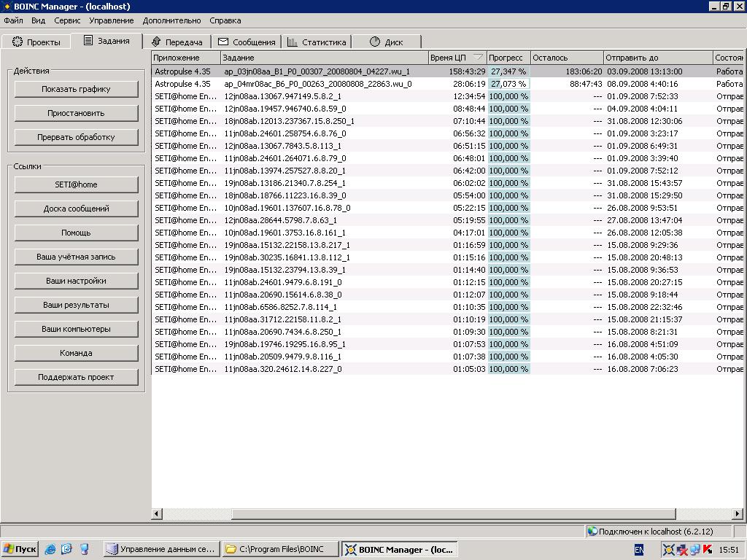Open the Проекты tab with gear icon
Image resolution: width=747 pixels, height=560 pixels.
coord(36,42)
